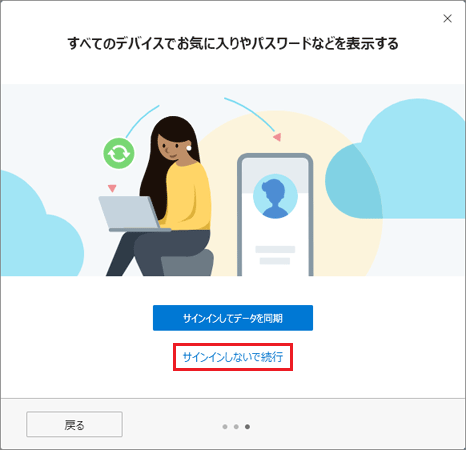The width and height of the screenshot is (466, 450).
Task: Close the sync setup dialog
Action: pos(447,18)
